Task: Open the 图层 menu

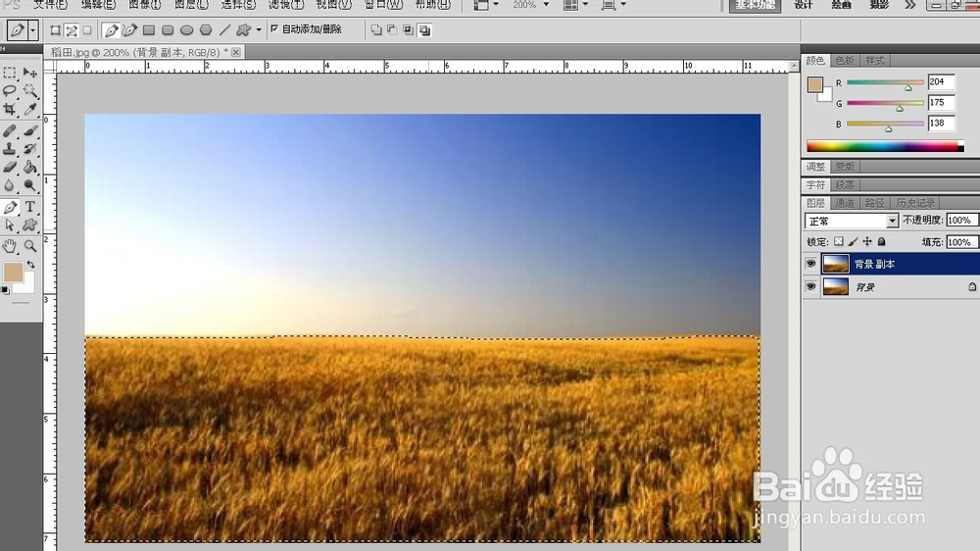Action: (x=191, y=4)
